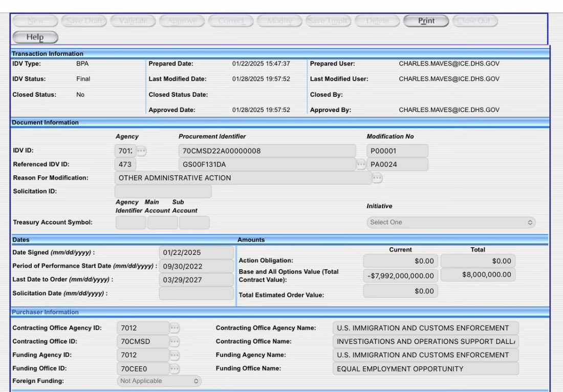
Task: Expand the Initiative 'Select One' dropdown
Action: 451,223
